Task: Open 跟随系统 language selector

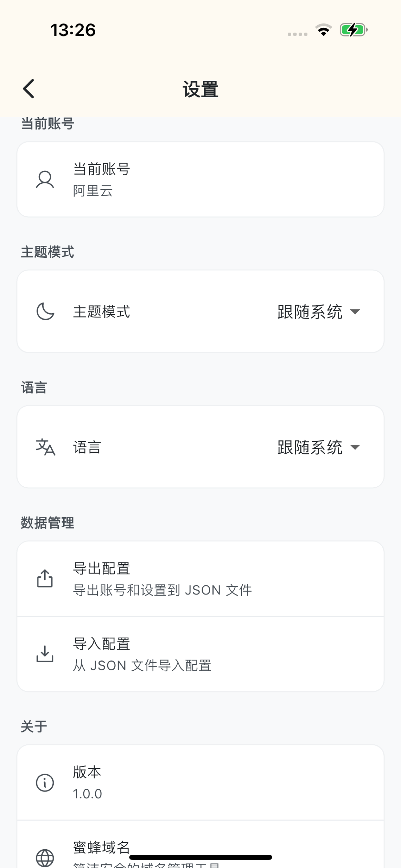Action: [310, 448]
